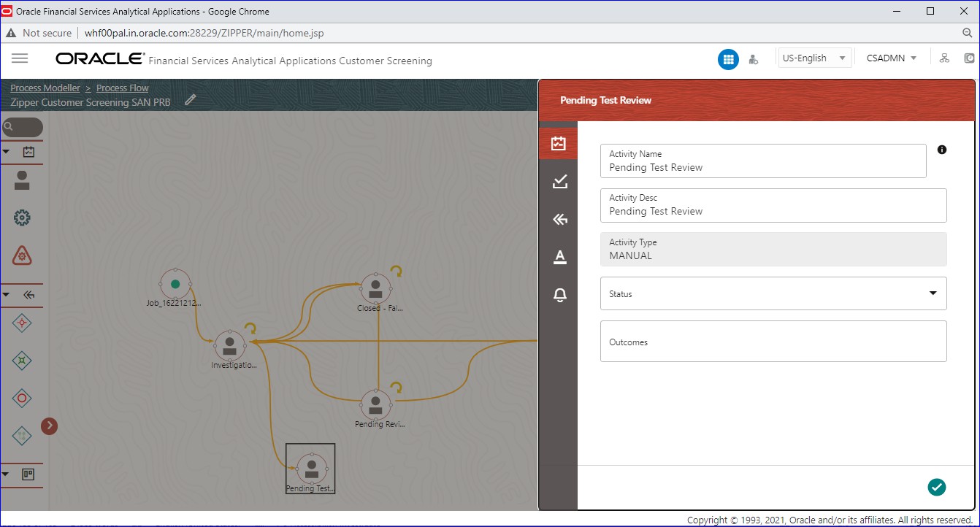Maximize the Chrome window
The height and width of the screenshot is (527, 980).
[930, 11]
